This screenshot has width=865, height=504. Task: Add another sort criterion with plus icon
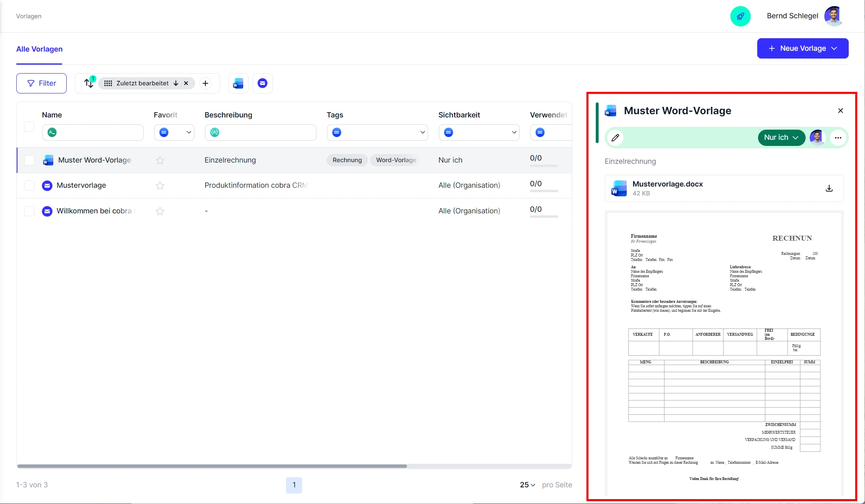pyautogui.click(x=206, y=83)
